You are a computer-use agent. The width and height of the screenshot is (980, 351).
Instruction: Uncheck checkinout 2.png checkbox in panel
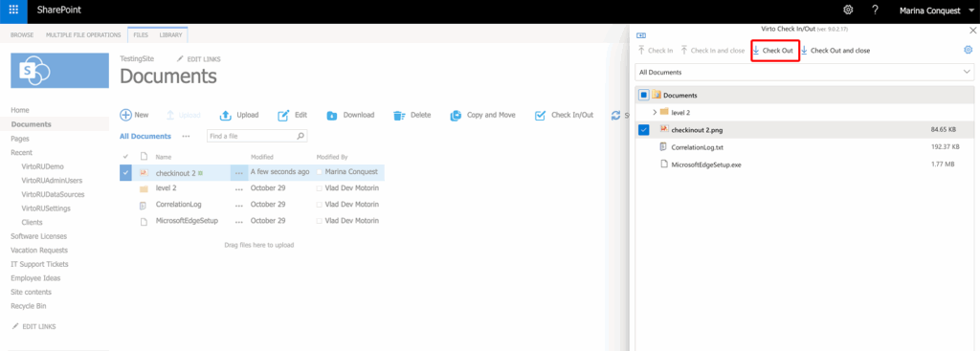(x=644, y=130)
